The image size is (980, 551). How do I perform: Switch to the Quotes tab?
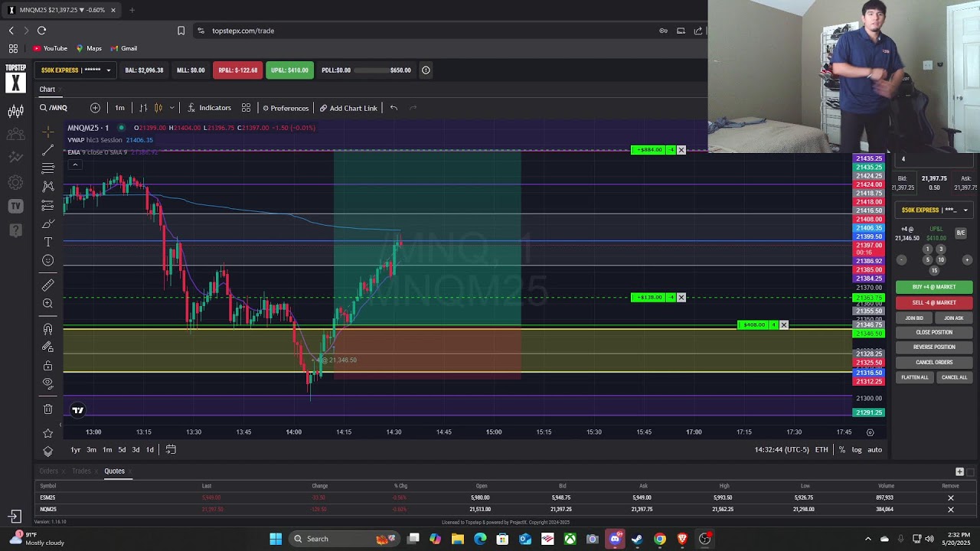point(114,471)
